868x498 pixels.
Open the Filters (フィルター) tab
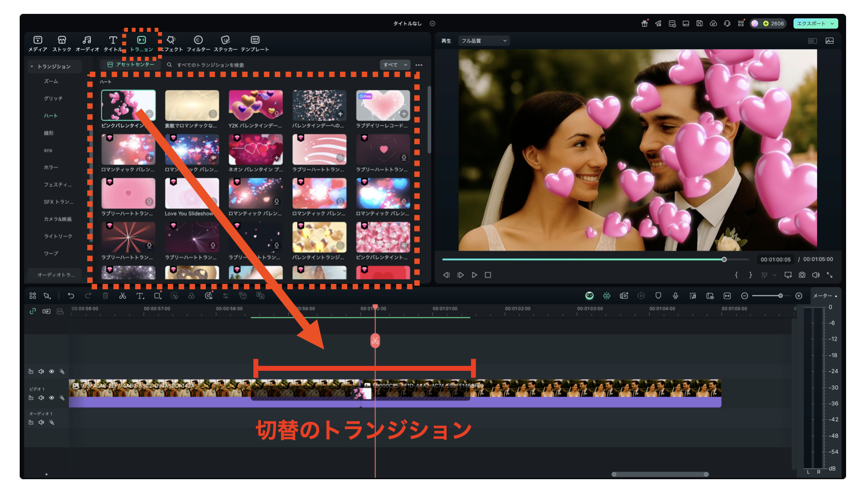pos(198,44)
